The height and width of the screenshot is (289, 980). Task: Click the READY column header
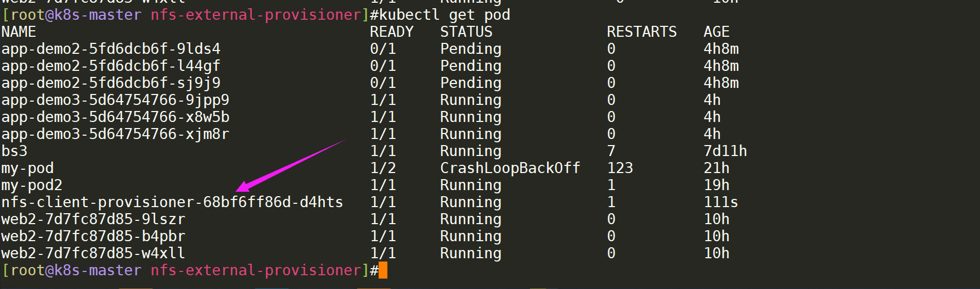point(392,32)
